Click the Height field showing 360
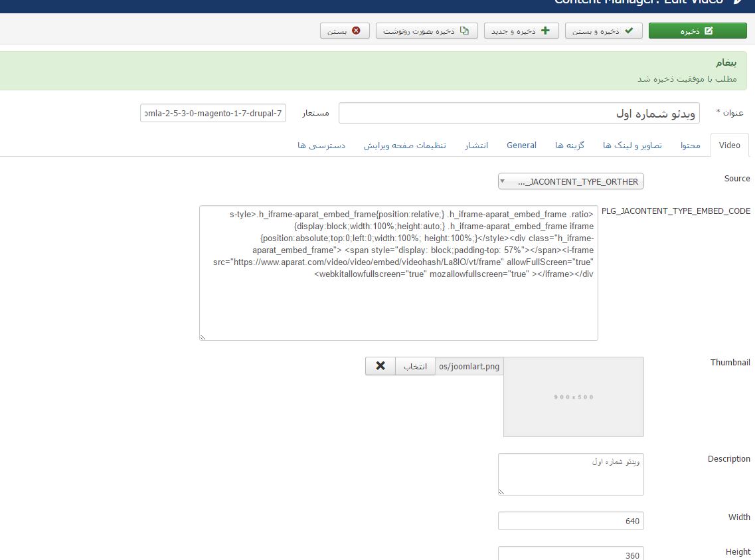Viewport: 755px width, 560px height. 570,554
